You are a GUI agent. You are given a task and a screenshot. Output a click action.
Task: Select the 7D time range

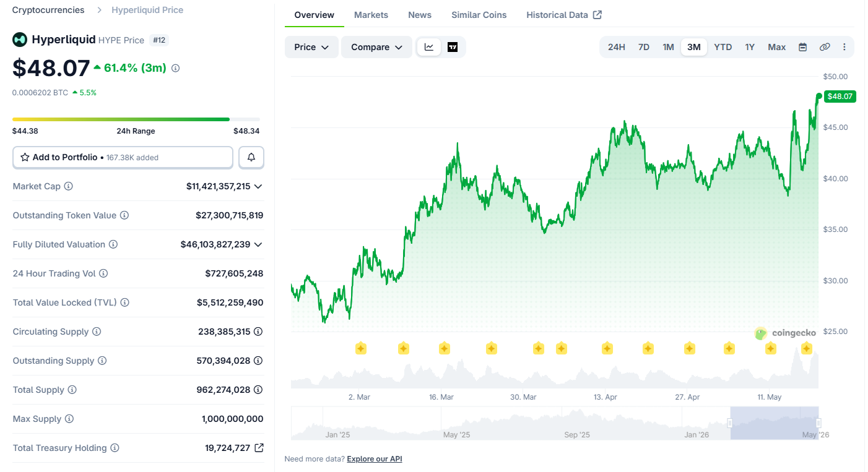(644, 47)
